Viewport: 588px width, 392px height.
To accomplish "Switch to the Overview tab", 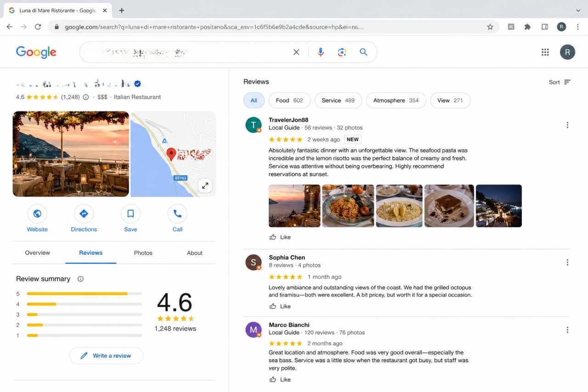I will (38, 253).
